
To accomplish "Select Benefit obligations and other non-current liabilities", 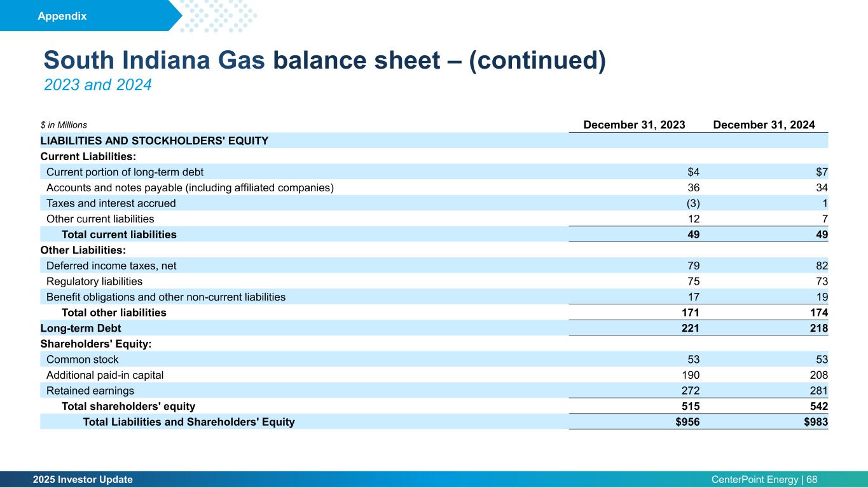I will (x=166, y=297).
